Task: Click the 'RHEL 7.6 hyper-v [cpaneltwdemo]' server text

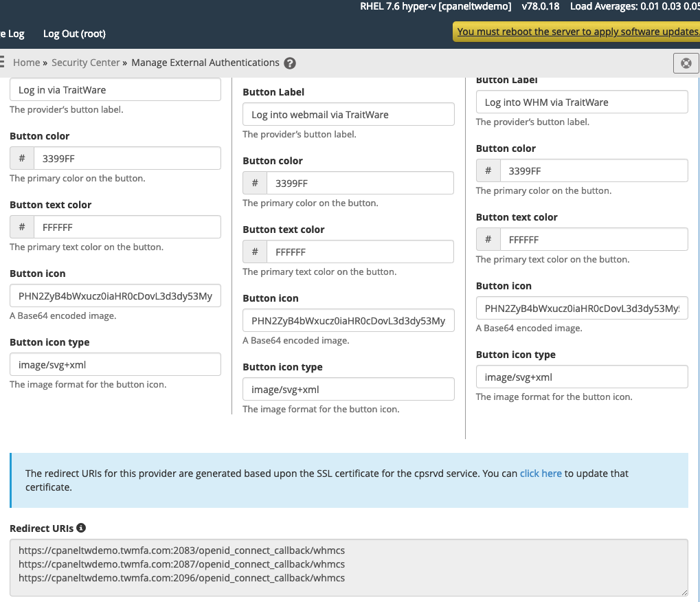Action: (436, 6)
